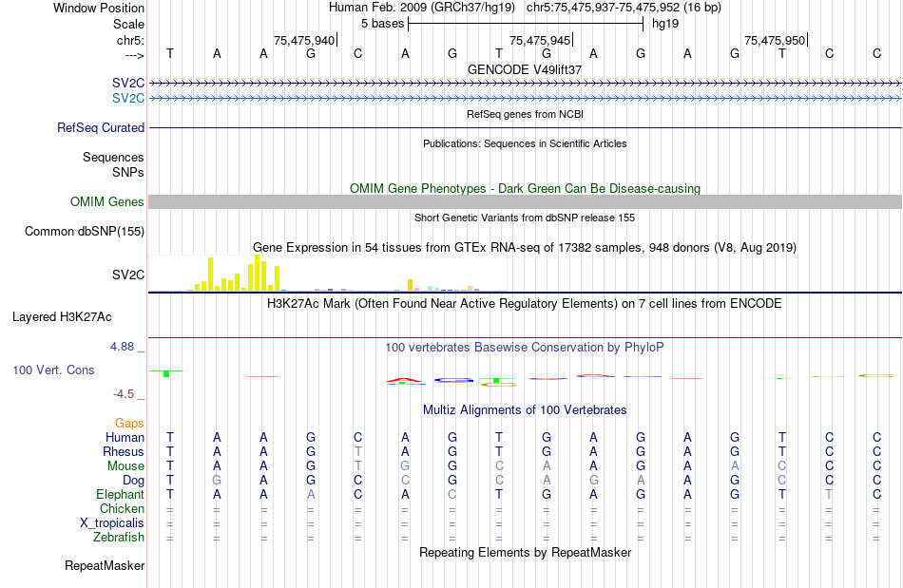Click the H3K27Ac Mark ENCODE track title

point(525,303)
